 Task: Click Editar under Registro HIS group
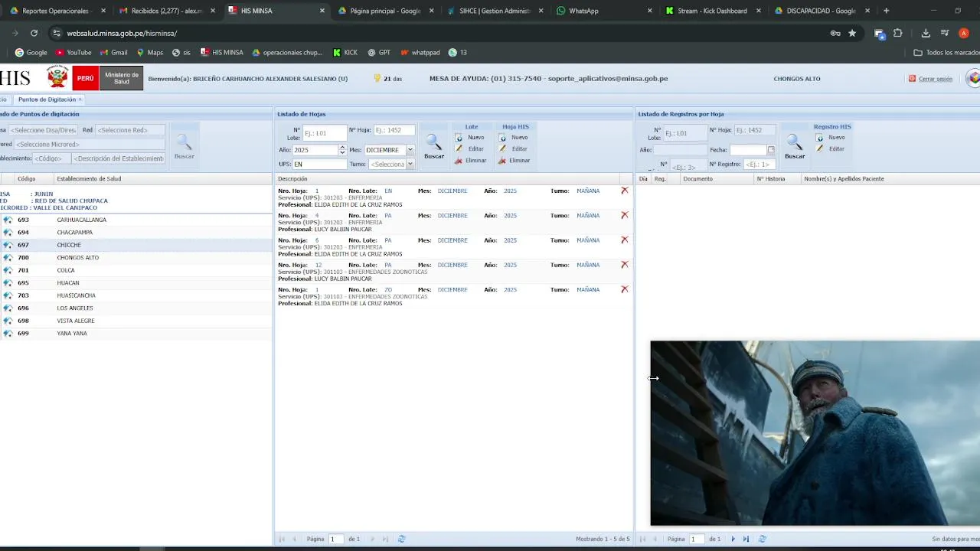831,149
